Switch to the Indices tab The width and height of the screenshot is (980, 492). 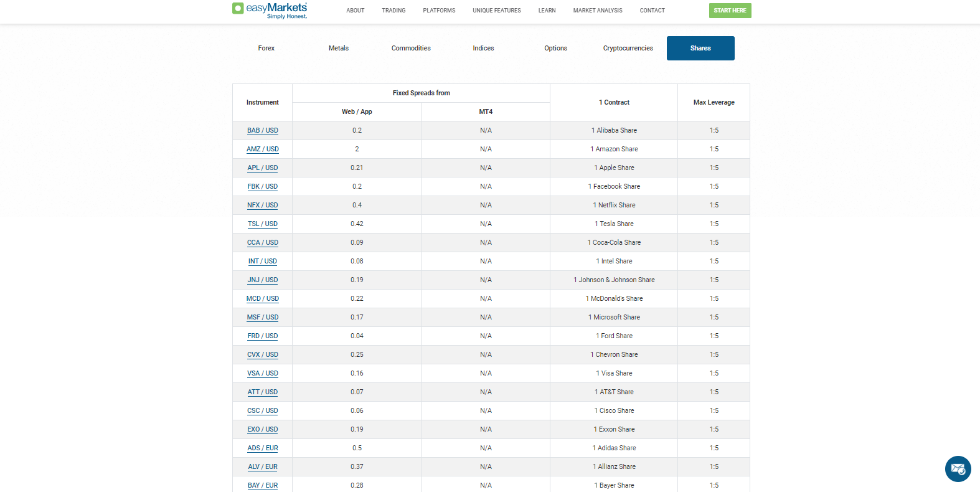pos(483,48)
